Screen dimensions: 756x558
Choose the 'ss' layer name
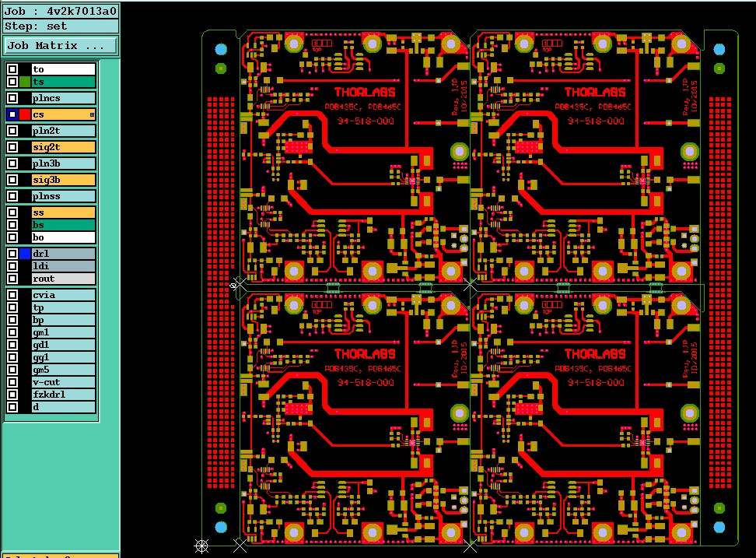(x=63, y=212)
